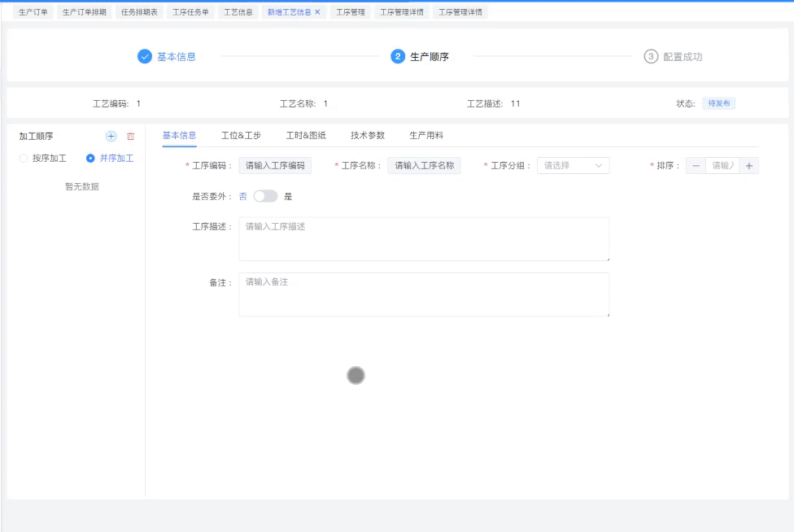The width and height of the screenshot is (794, 532).
Task: Select the 按序加工 radio option
Action: pos(24,159)
